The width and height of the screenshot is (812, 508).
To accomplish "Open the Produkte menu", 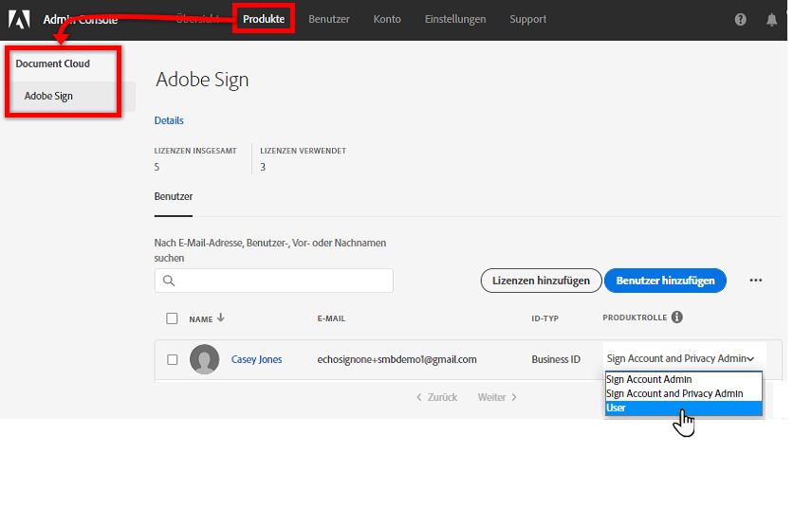I will tap(264, 19).
